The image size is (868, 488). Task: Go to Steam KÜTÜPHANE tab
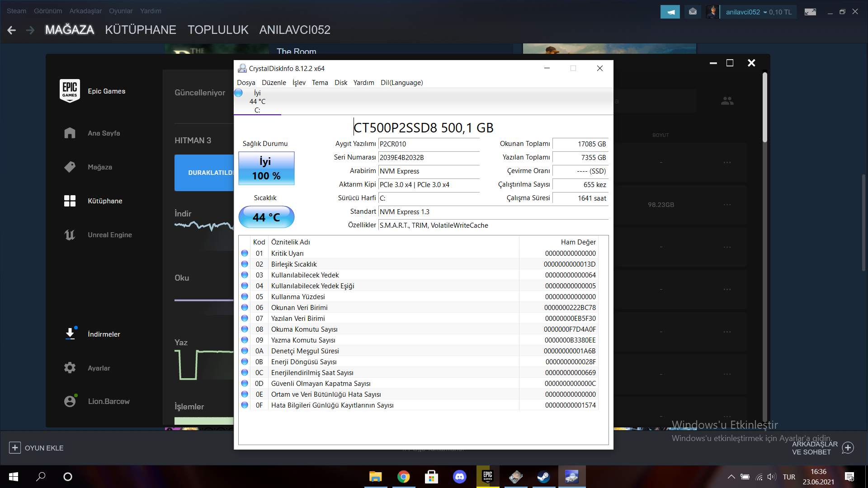point(141,30)
